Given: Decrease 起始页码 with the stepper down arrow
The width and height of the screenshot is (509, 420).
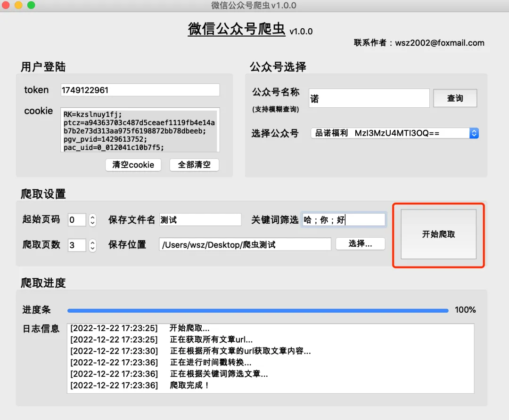Looking at the screenshot, I should [x=92, y=223].
